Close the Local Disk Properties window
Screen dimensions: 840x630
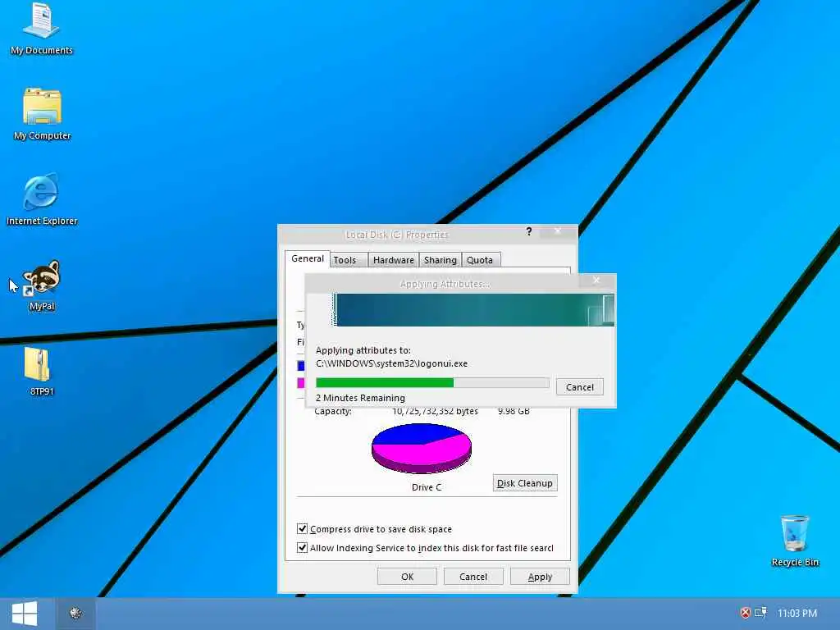(558, 231)
